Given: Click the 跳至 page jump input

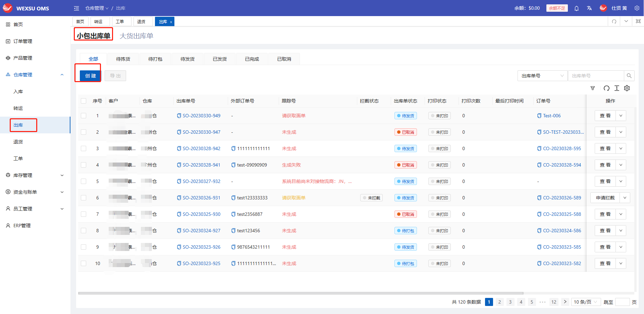Looking at the screenshot, I should point(623,302).
